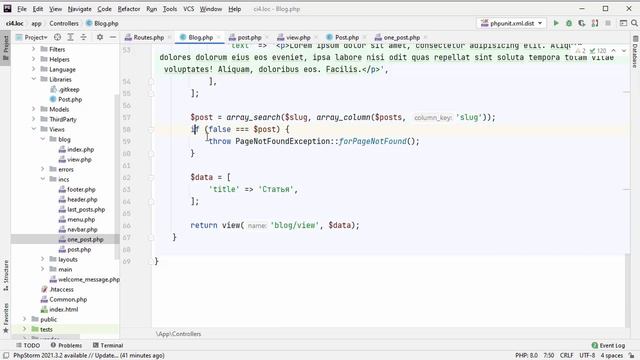Hide the Project tool window
Viewport: 640px width, 360px height.
pyautogui.click(x=113, y=37)
